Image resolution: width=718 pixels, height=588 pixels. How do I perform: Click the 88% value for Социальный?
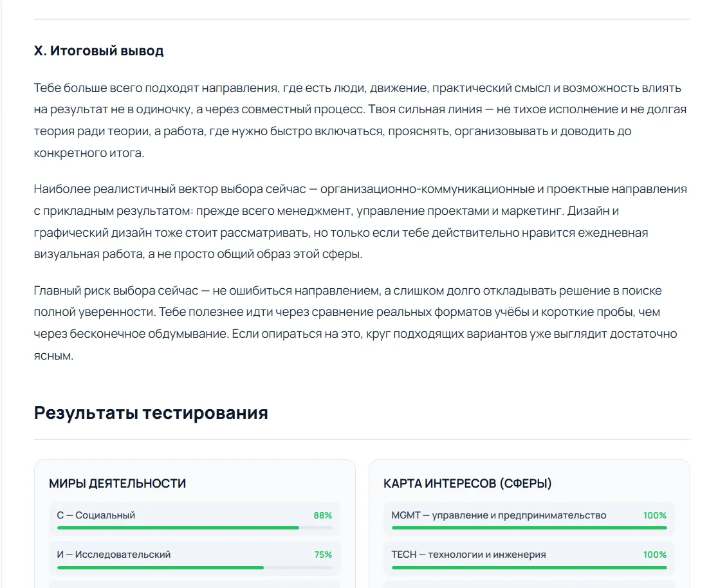point(323,515)
